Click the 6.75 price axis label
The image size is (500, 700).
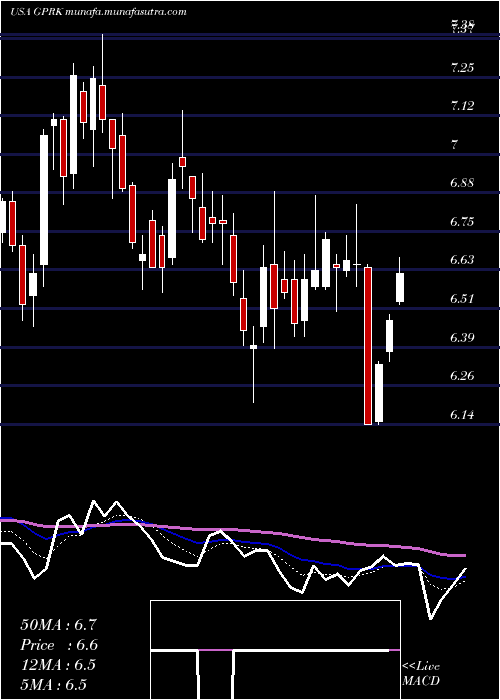pyautogui.click(x=462, y=221)
